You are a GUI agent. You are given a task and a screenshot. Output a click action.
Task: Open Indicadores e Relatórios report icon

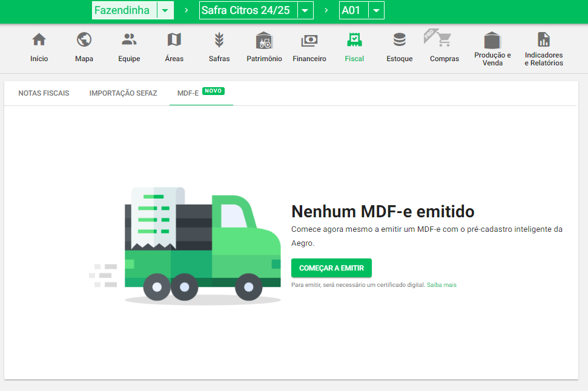point(544,41)
